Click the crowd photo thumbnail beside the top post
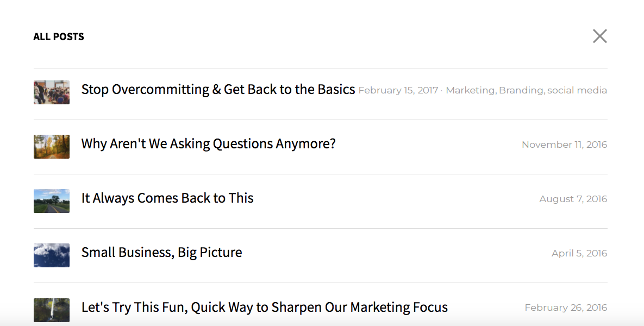 pos(51,92)
